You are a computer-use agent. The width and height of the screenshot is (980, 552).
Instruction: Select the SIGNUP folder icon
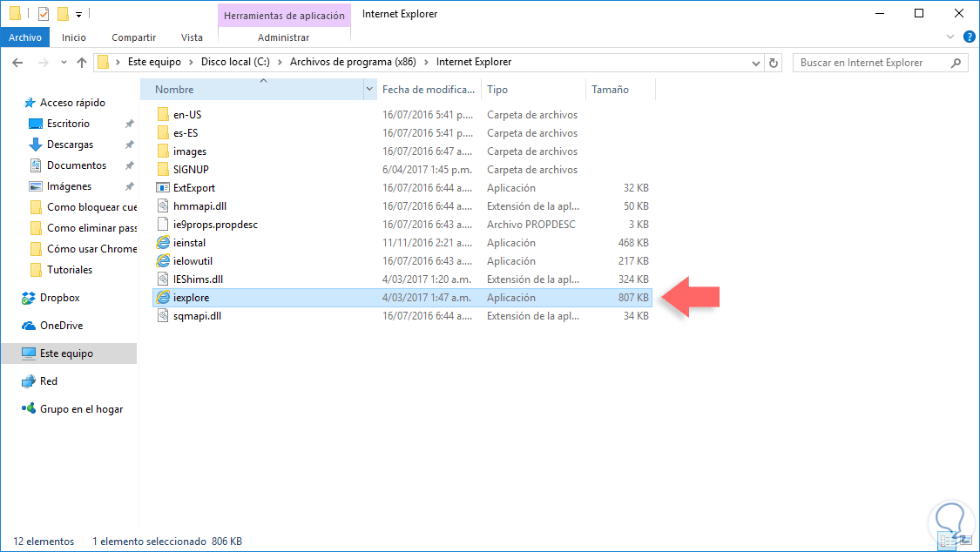pyautogui.click(x=163, y=169)
